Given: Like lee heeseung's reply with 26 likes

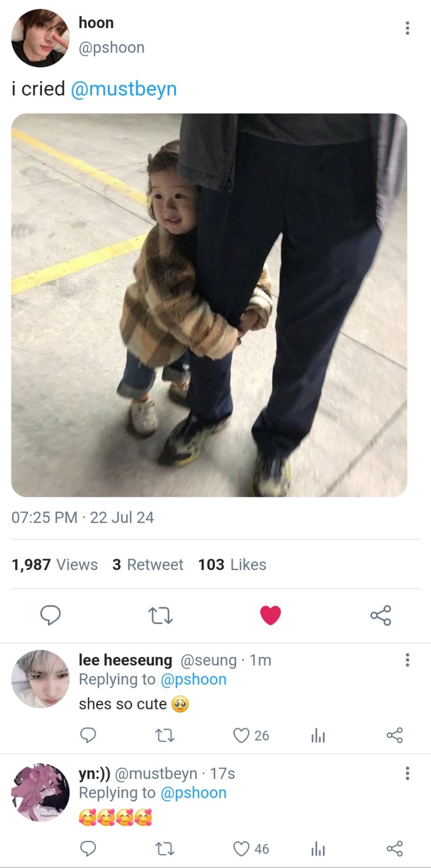Looking at the screenshot, I should click(241, 736).
